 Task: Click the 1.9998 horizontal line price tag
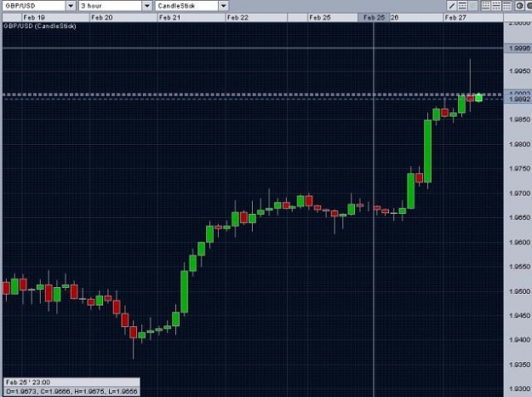point(518,49)
